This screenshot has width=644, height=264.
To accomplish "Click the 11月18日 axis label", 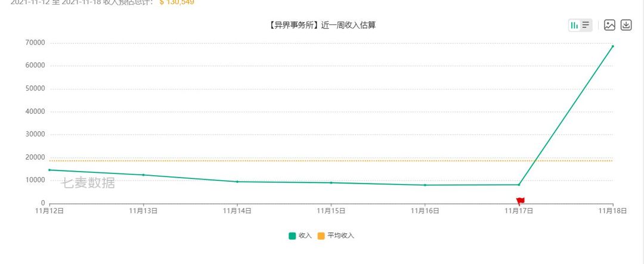I will pos(612,211).
